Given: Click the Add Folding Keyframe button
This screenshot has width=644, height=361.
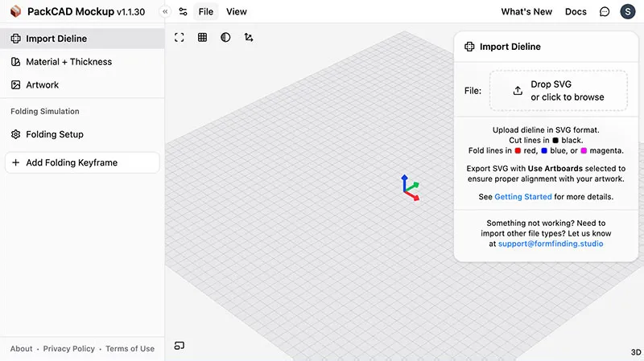Looking at the screenshot, I should 82,163.
